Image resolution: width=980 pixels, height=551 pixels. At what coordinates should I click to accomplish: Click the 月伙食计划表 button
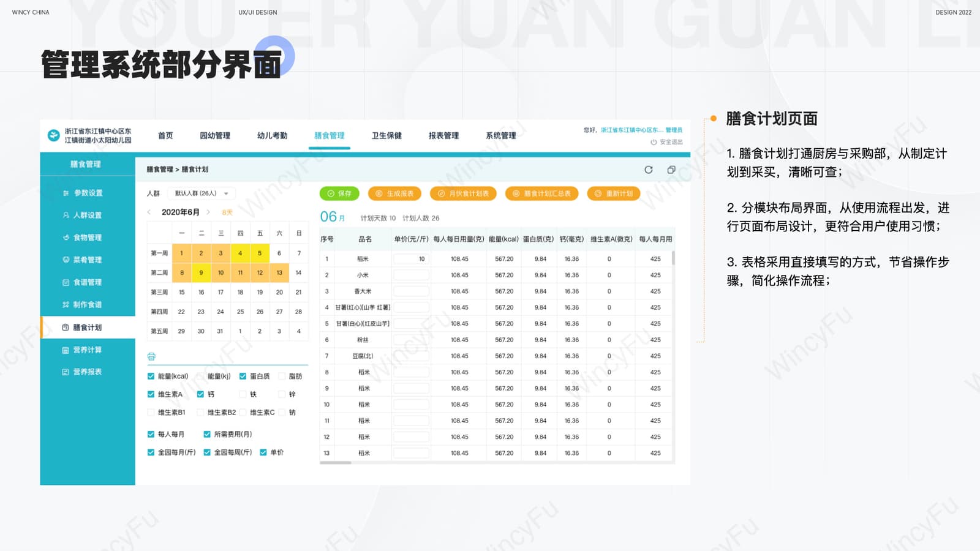[x=463, y=193]
